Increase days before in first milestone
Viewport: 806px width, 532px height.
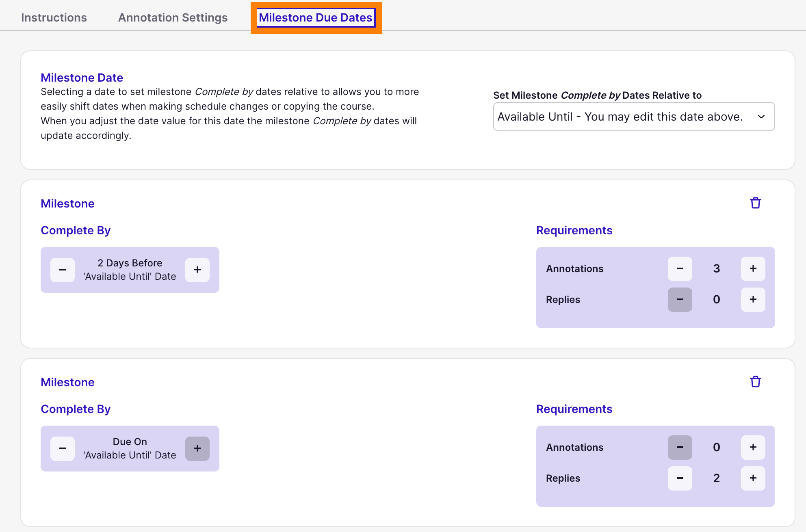(x=197, y=270)
